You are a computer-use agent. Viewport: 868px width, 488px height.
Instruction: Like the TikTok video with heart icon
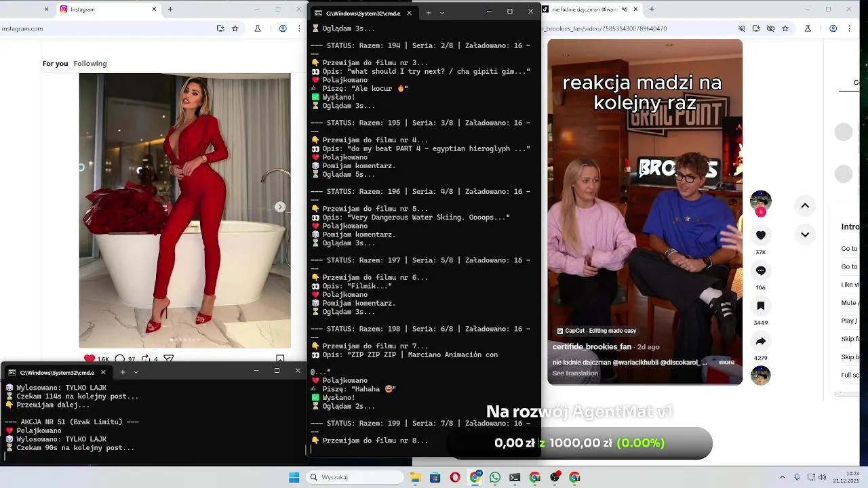point(761,235)
